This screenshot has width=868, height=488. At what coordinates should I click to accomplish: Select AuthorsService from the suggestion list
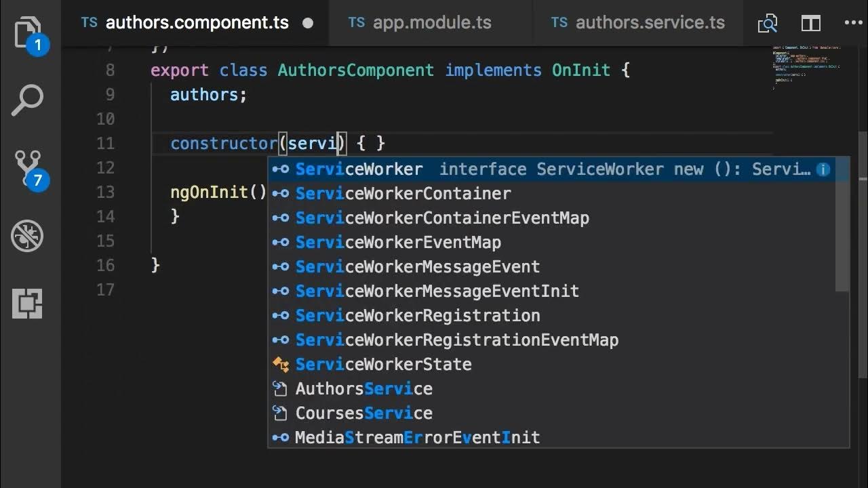363,389
